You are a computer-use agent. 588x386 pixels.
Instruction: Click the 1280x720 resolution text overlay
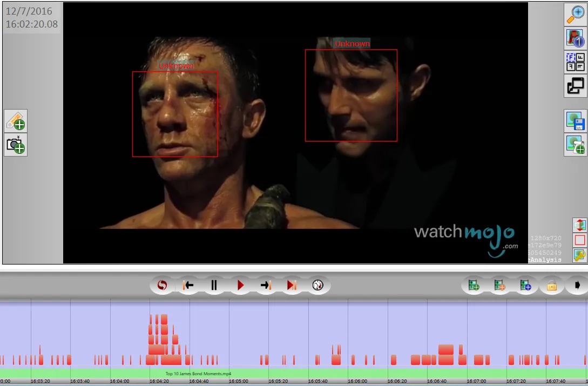[x=546, y=238]
